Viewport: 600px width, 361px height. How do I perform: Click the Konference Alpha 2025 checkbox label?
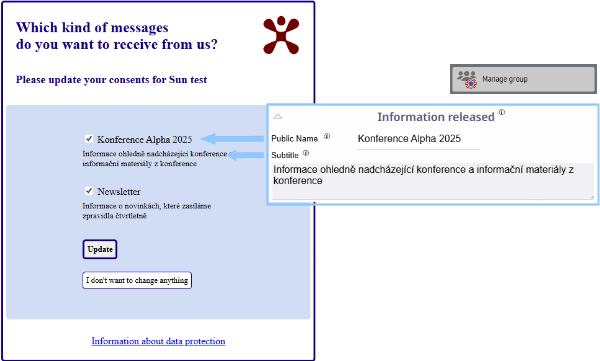click(144, 139)
